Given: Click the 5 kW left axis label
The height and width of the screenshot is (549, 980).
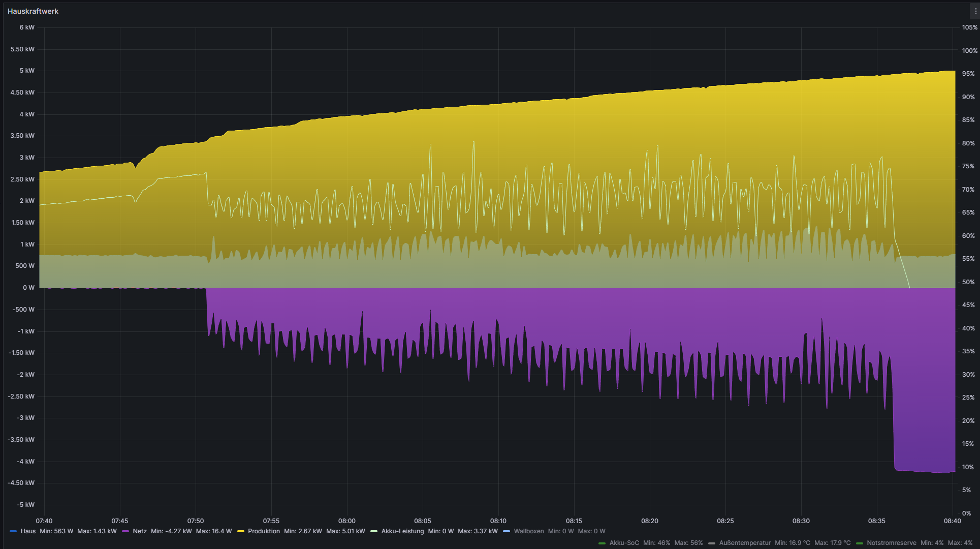Looking at the screenshot, I should pyautogui.click(x=27, y=71).
